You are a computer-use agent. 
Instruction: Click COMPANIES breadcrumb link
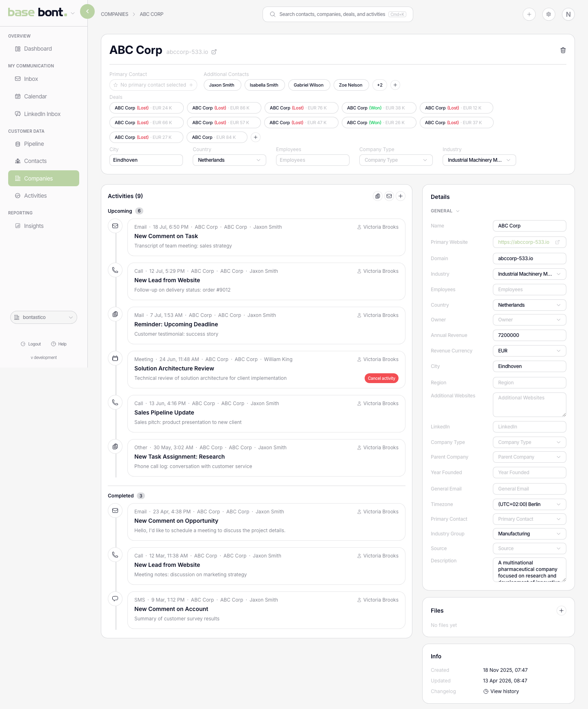[x=114, y=14]
